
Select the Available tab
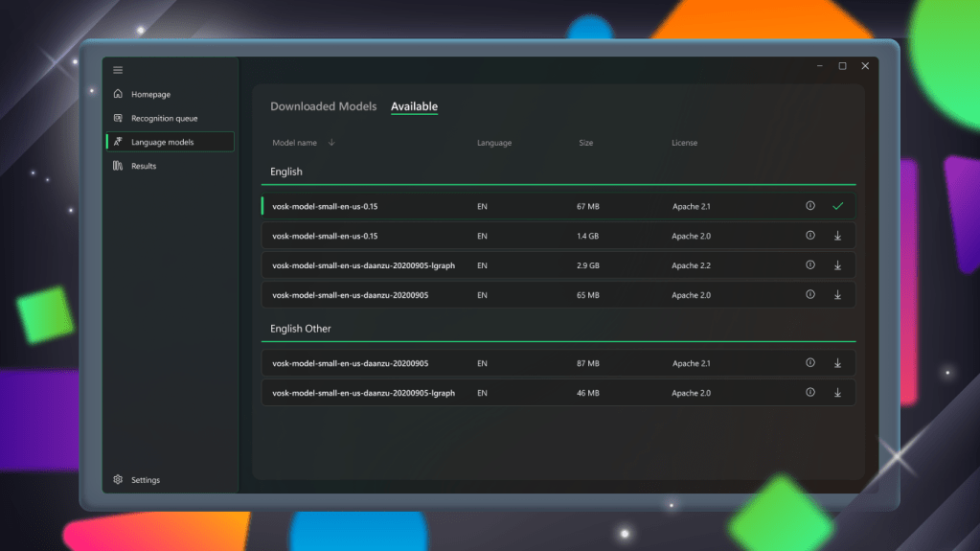(x=414, y=106)
